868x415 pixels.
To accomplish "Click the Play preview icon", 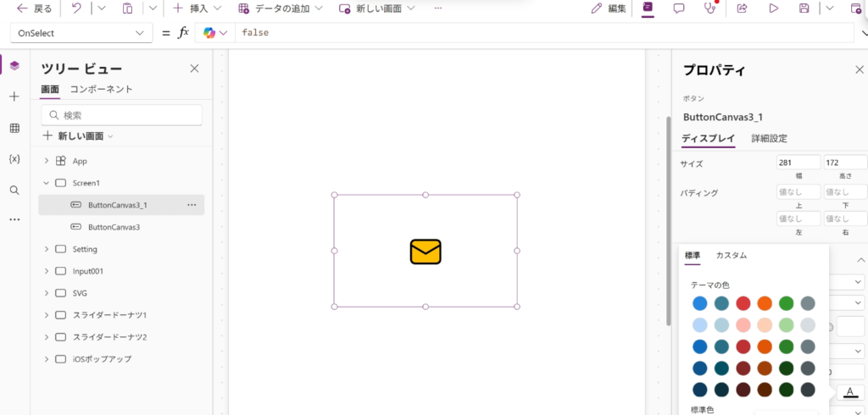I will tap(773, 8).
